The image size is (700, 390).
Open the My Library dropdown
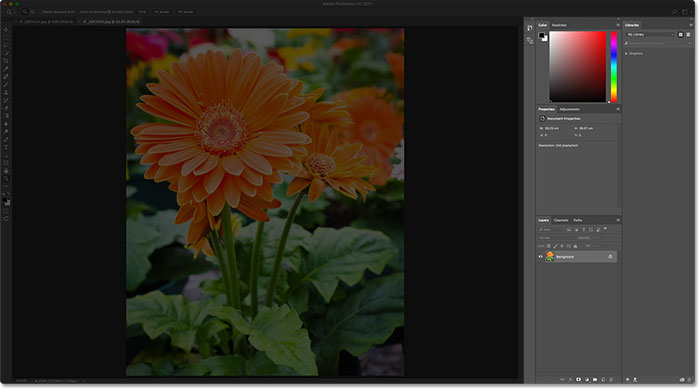650,34
